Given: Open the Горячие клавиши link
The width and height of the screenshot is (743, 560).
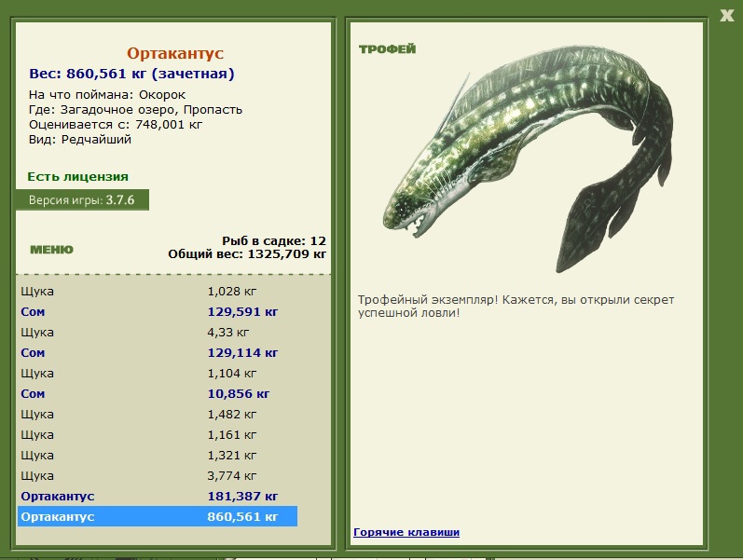Looking at the screenshot, I should click(406, 532).
